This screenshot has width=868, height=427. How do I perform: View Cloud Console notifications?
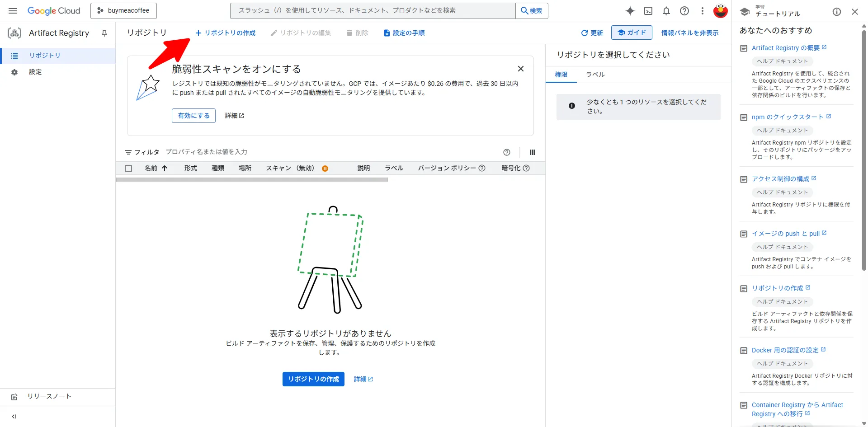(666, 11)
